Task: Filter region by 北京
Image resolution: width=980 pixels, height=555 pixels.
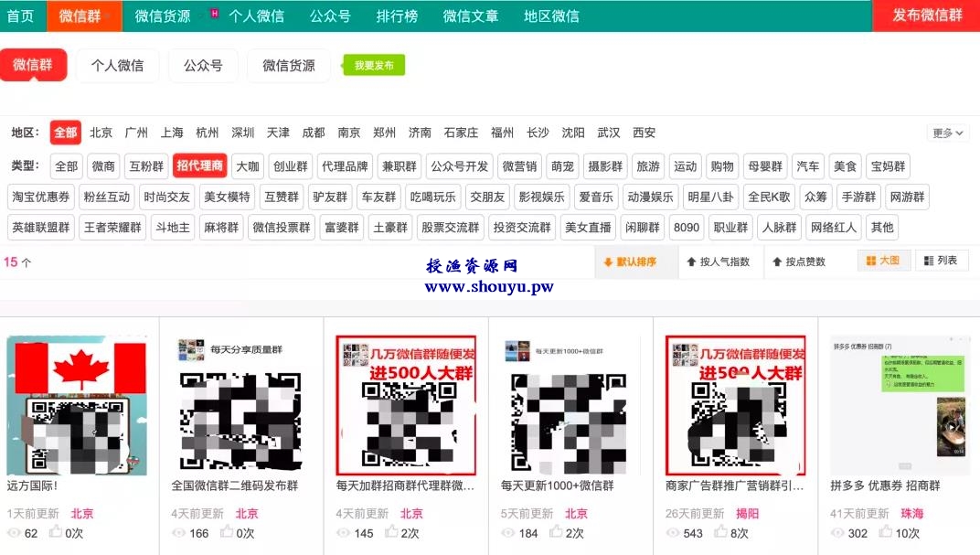Action: 101,133
